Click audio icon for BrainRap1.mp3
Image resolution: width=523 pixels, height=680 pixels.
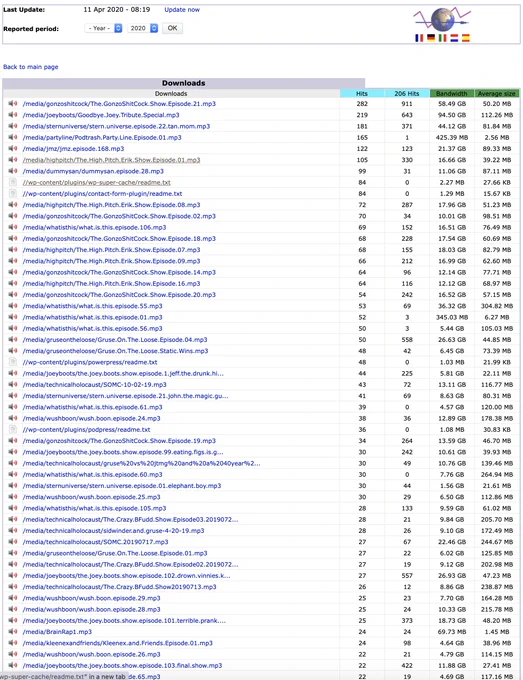point(13,632)
